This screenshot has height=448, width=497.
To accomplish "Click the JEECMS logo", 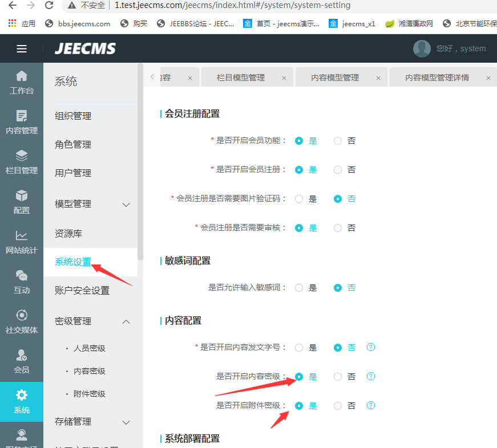I will (x=85, y=49).
